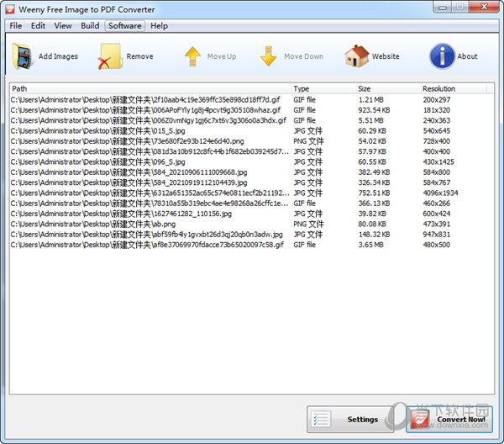Click the Add Images folder icon

tap(23, 56)
